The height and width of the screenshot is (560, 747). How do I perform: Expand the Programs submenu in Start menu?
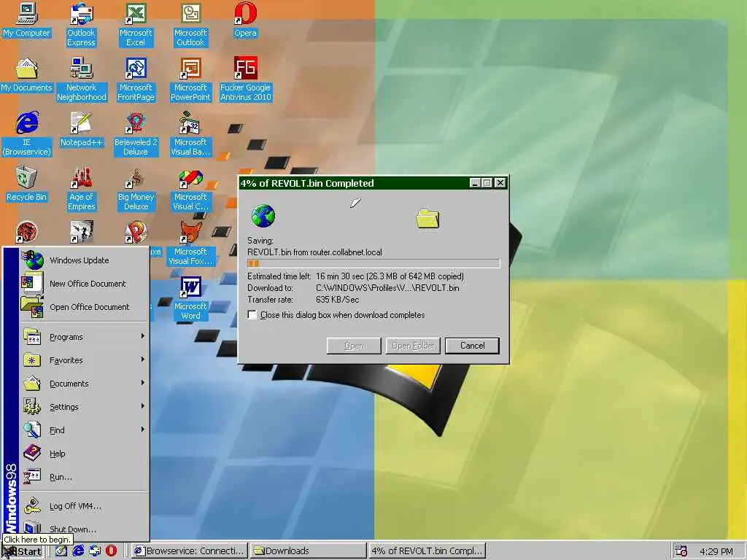coord(85,337)
